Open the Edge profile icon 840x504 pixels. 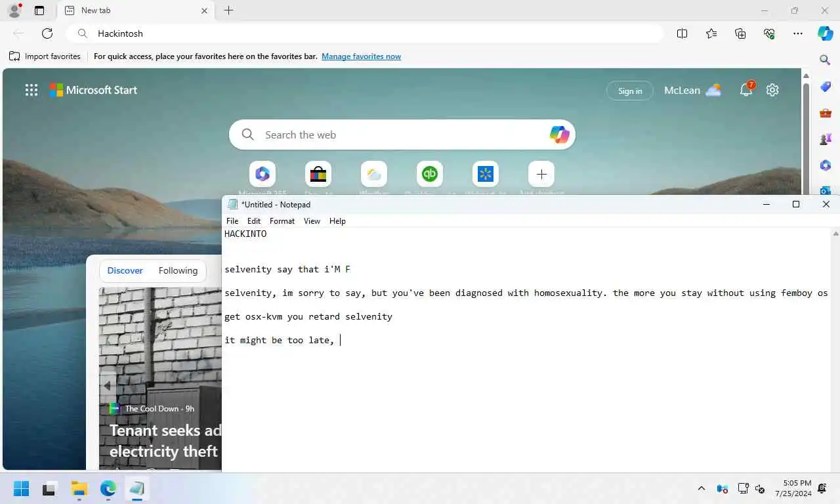coord(14,10)
